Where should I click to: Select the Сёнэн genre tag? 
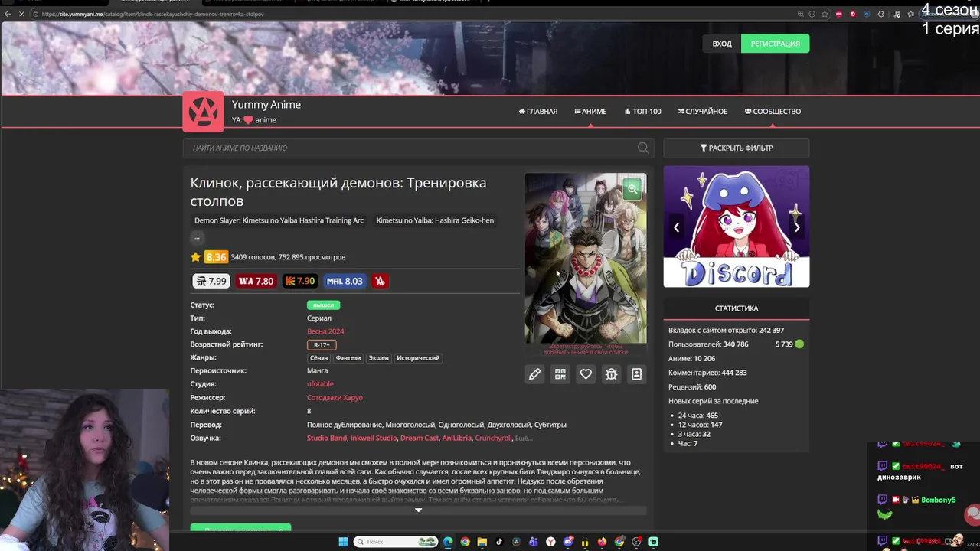click(319, 358)
